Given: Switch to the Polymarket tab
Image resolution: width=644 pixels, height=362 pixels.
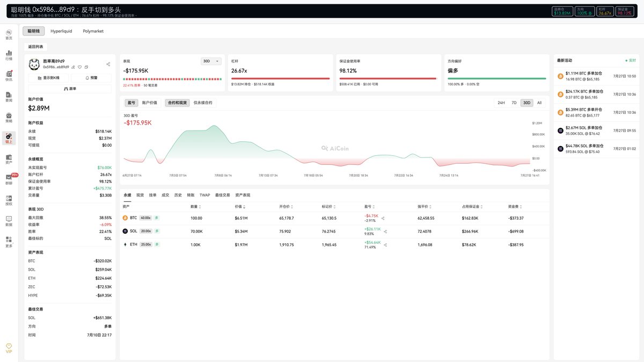Looking at the screenshot, I should click(93, 31).
